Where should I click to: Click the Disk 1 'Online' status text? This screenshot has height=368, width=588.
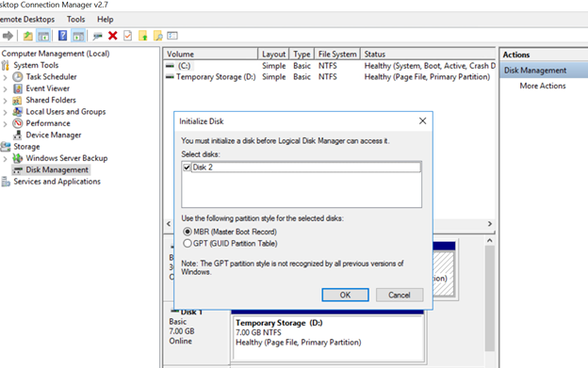(180, 341)
